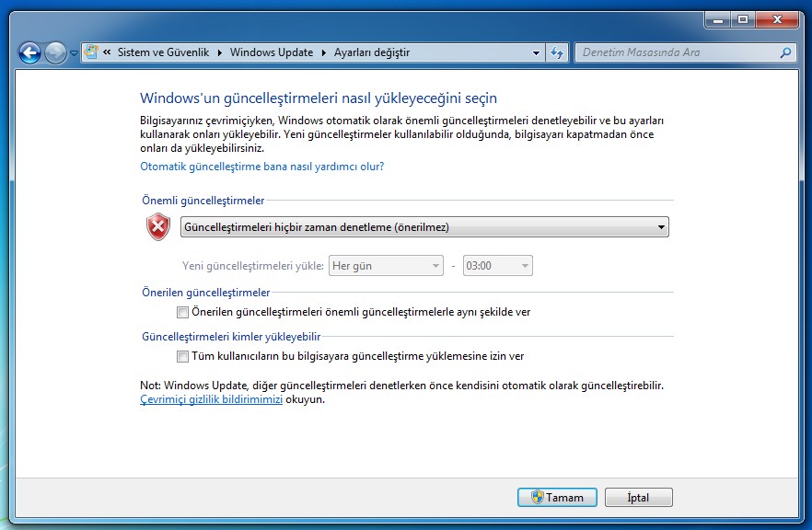Image resolution: width=812 pixels, height=530 pixels.
Task: Expand the address bar history dropdown arrow
Action: pos(537,52)
